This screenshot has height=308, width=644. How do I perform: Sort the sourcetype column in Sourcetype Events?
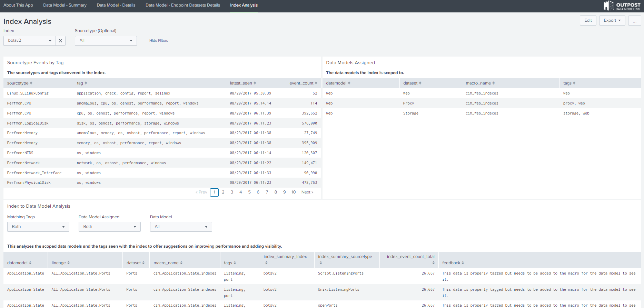pos(20,83)
